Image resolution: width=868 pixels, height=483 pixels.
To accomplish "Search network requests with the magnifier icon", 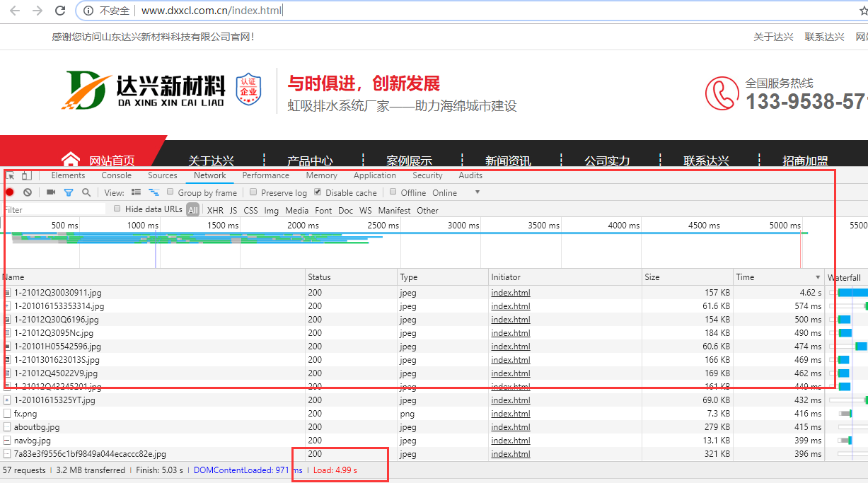I will [x=86, y=192].
